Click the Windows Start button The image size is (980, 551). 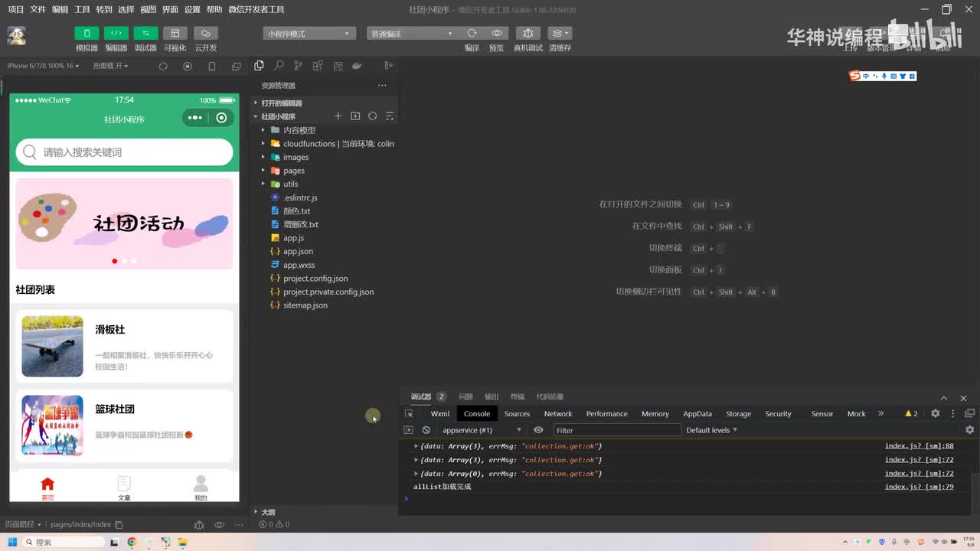click(x=12, y=543)
